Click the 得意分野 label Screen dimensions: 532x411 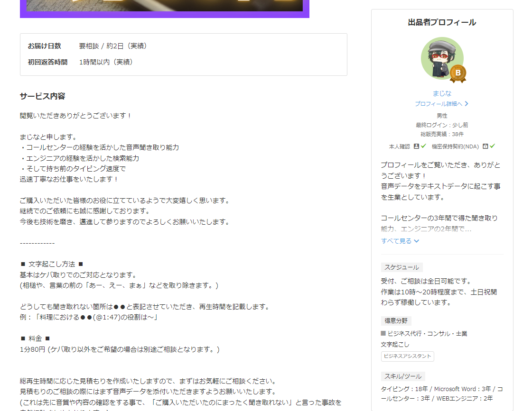[396, 320]
